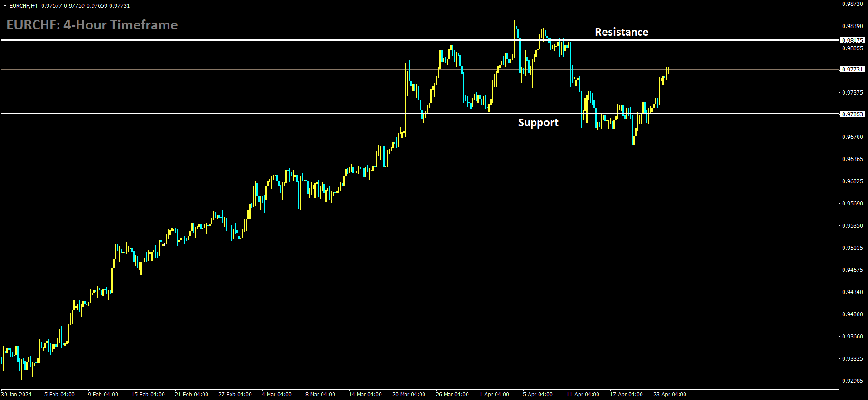Click the 20 Mar 04:00 time label
The image size is (868, 400).
tap(409, 394)
